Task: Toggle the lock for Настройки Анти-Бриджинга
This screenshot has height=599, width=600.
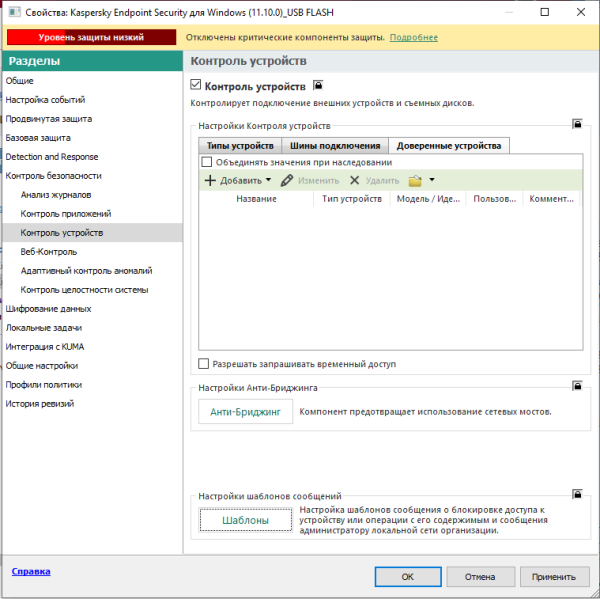Action: pyautogui.click(x=577, y=385)
